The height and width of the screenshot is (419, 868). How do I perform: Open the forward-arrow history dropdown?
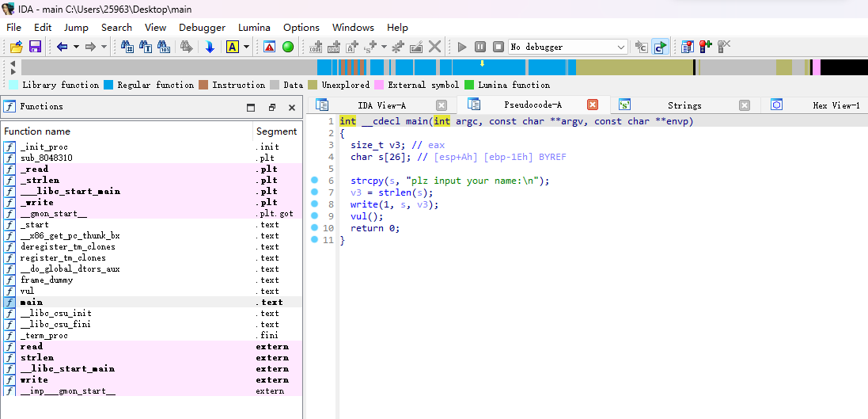pyautogui.click(x=104, y=47)
